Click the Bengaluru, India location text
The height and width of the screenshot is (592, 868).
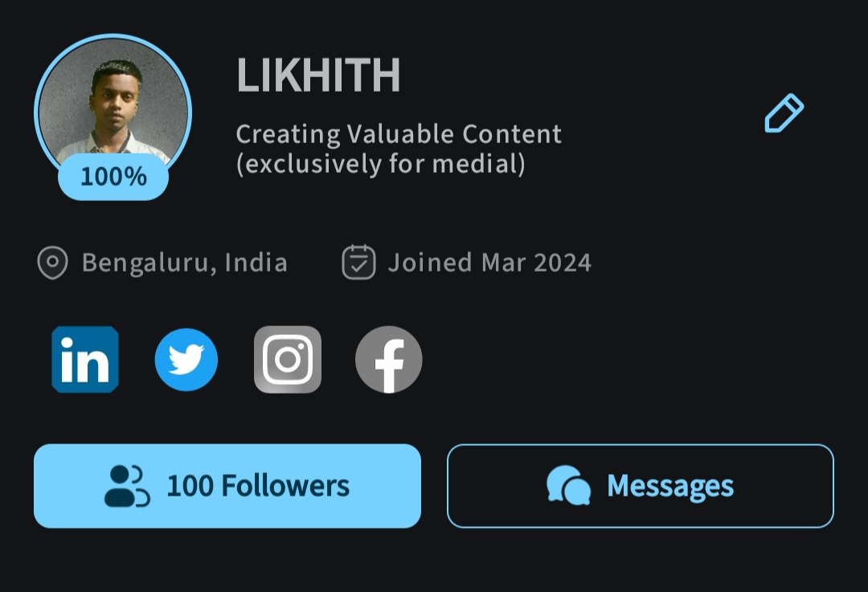[185, 263]
